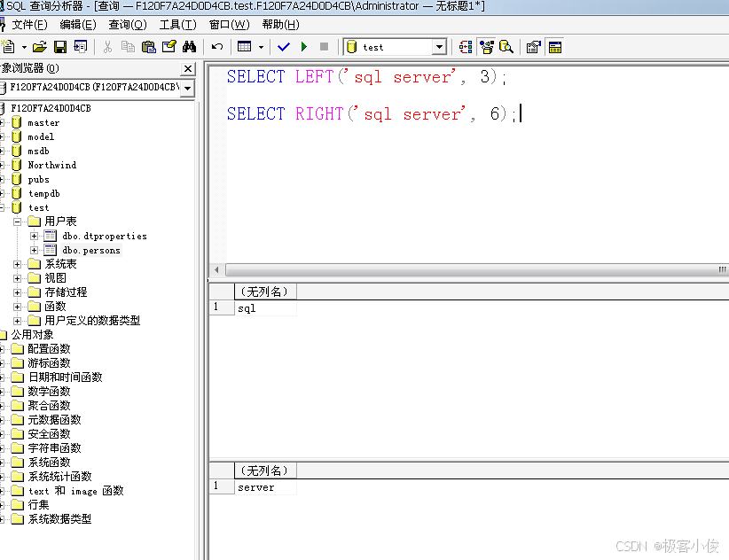Toggle the Object Browser icon
The width and height of the screenshot is (729, 560).
pos(486,47)
